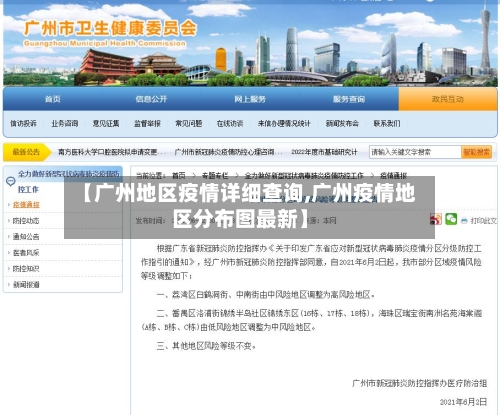
Task: Click the 广州市卫生健康委员会 site logo
Action: 110,33
